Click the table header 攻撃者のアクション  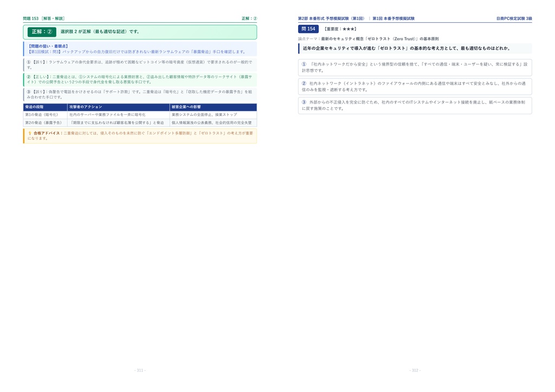[x=119, y=107]
